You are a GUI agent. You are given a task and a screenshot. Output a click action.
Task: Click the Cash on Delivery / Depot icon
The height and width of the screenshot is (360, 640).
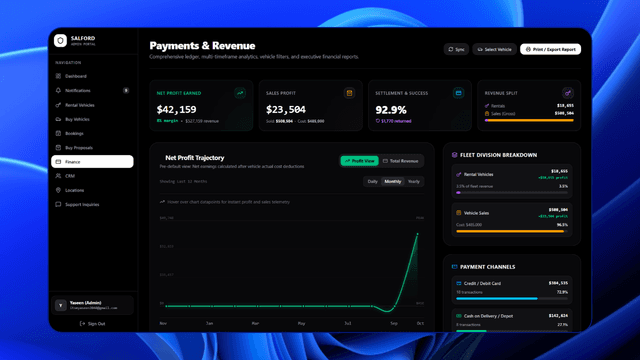tap(459, 316)
